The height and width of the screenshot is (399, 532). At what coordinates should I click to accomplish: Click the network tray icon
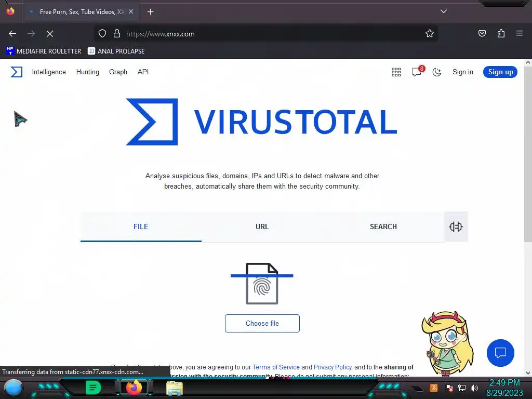pyautogui.click(x=461, y=388)
